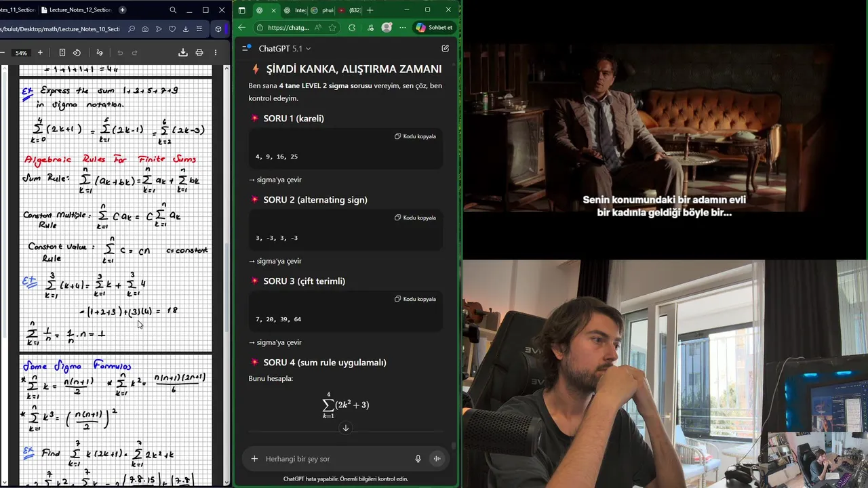Start a new ChatGPT chat

click(445, 48)
